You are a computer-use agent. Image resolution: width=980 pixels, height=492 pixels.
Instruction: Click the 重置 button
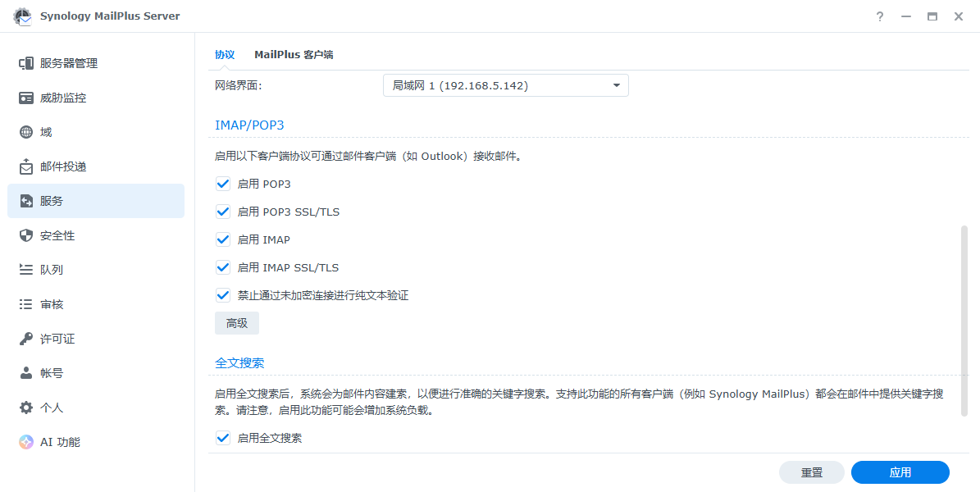[x=811, y=472]
